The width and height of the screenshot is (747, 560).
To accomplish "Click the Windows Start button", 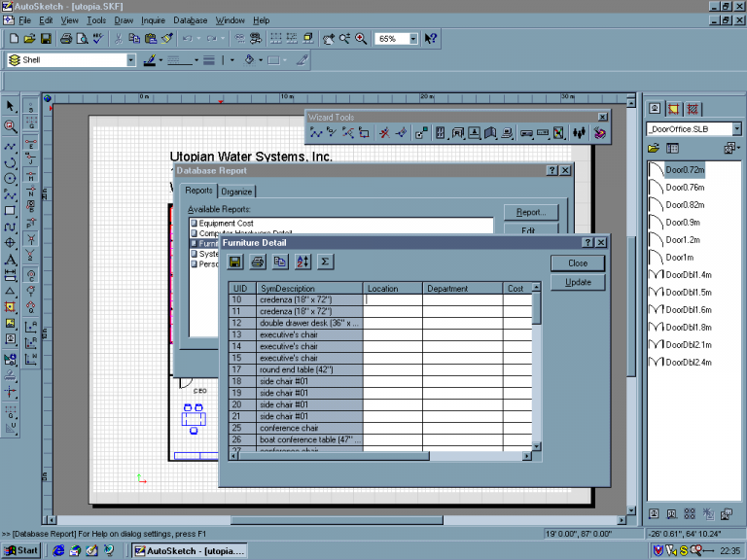I will click(21, 550).
